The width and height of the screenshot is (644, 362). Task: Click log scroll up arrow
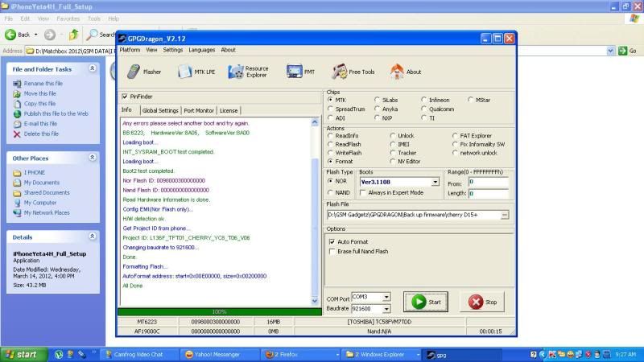[315, 122]
